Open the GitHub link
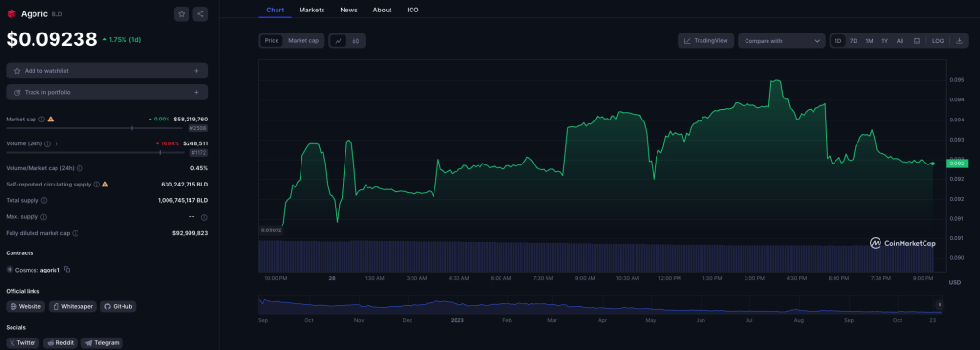 coord(118,307)
